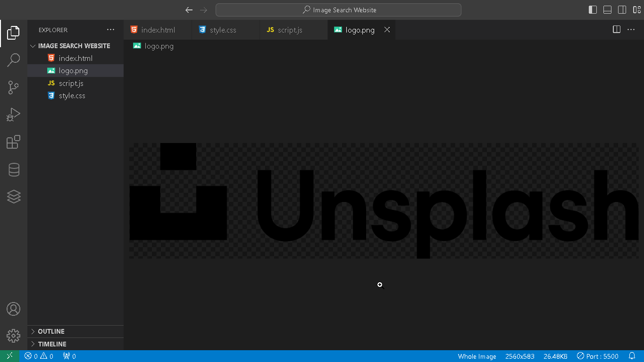
Task: Open the Accounts menu icon
Action: [x=13, y=309]
